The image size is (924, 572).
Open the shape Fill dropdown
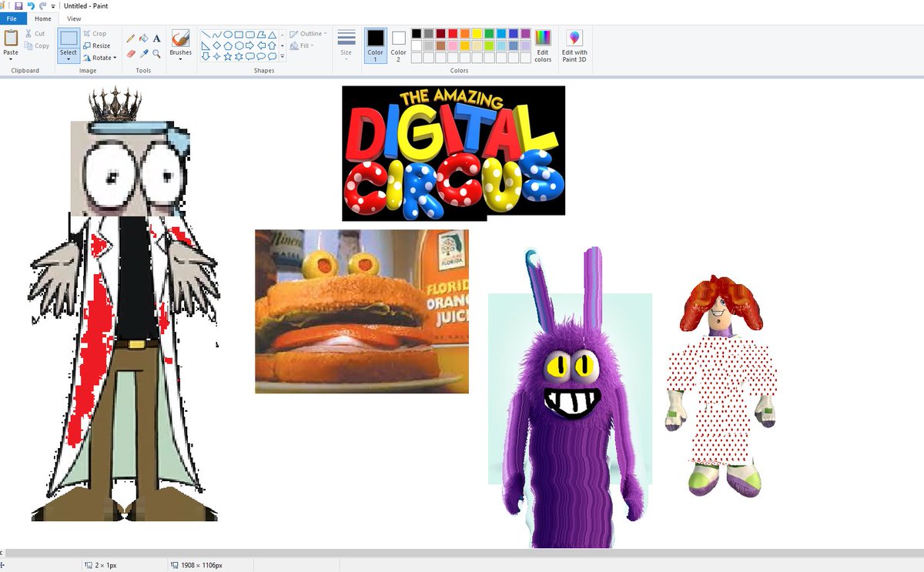click(x=303, y=45)
